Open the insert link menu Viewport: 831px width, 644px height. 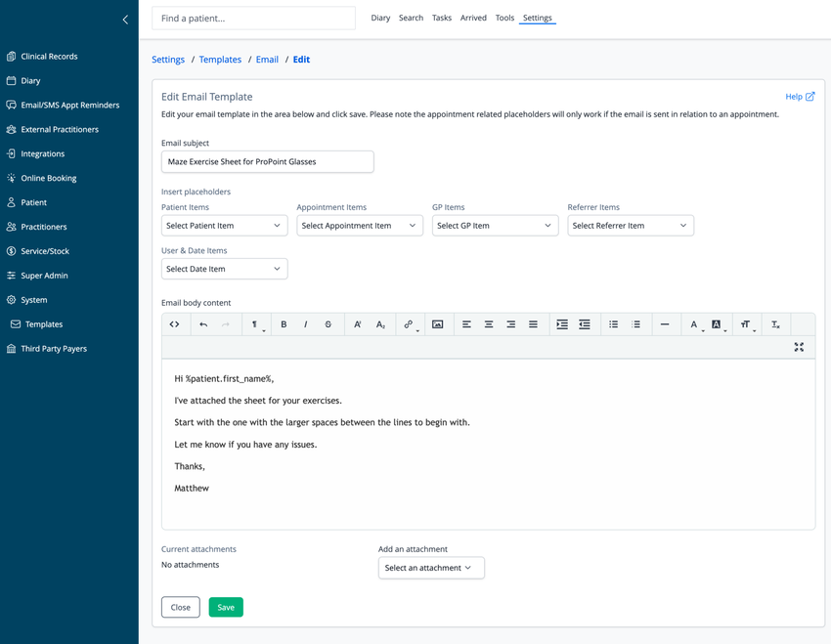[x=411, y=324]
